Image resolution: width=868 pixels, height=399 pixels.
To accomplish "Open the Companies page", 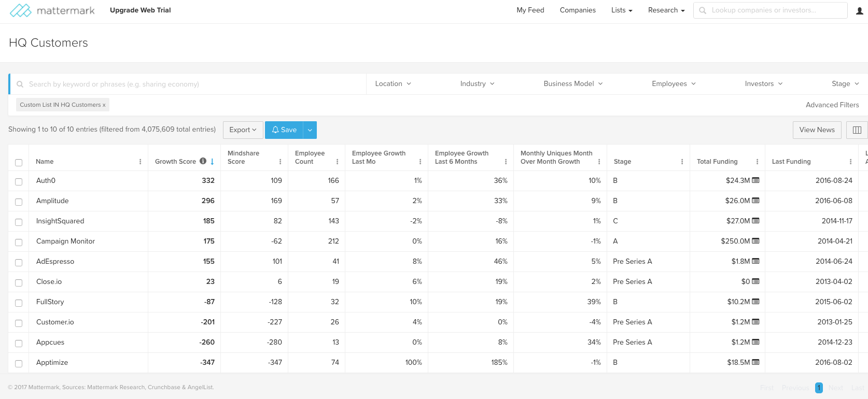I will click(x=578, y=10).
